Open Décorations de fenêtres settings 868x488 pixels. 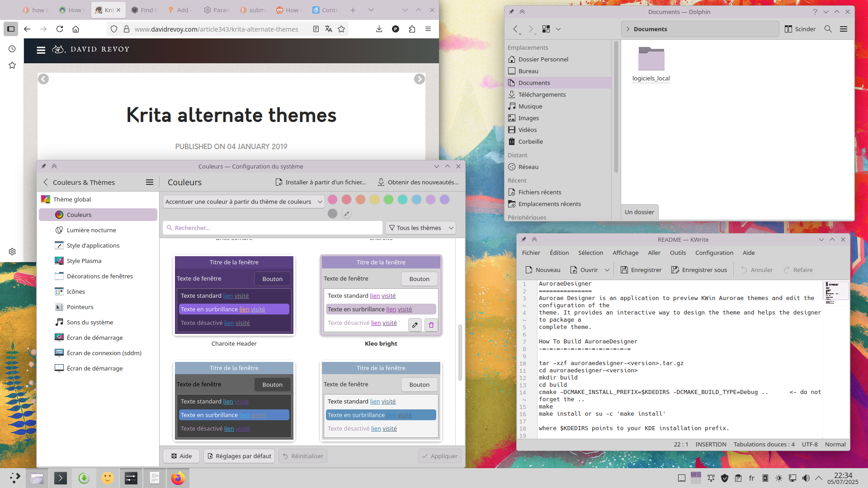[x=98, y=276]
